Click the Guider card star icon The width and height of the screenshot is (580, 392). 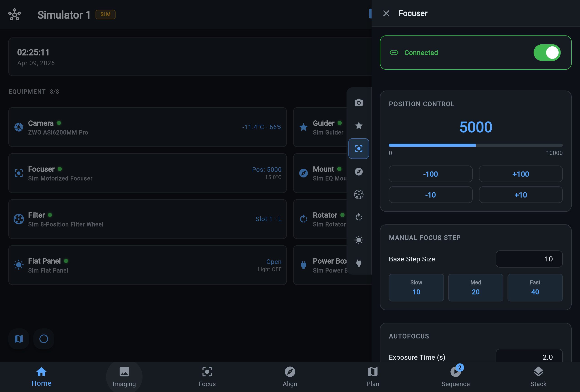pyautogui.click(x=303, y=127)
